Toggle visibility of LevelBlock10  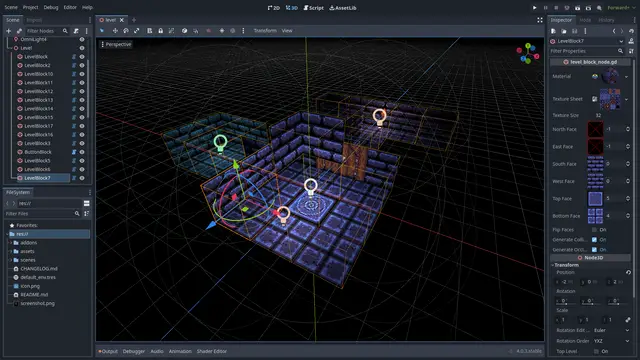point(82,74)
